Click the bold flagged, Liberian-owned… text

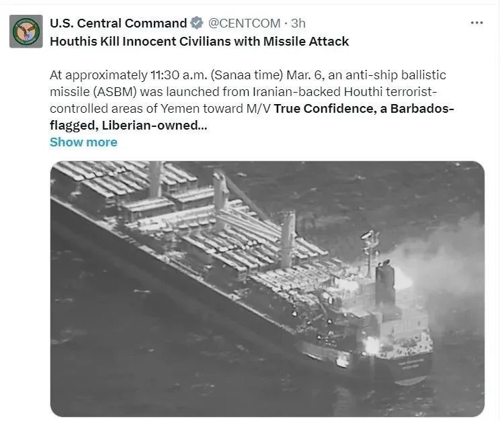[x=128, y=126]
